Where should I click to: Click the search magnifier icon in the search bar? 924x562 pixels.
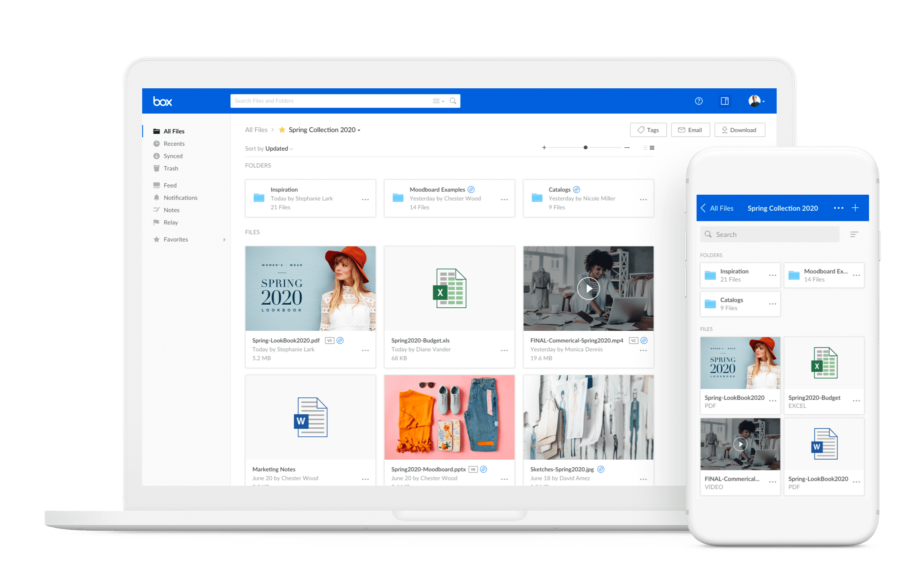pos(453,101)
